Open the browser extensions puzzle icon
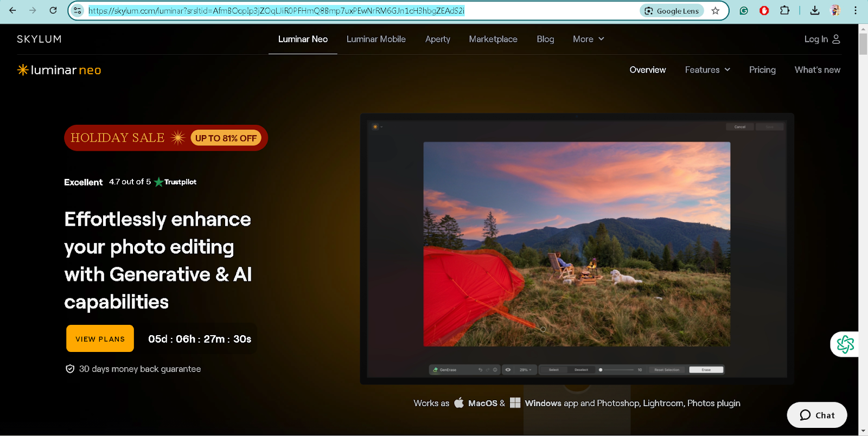 [x=784, y=10]
